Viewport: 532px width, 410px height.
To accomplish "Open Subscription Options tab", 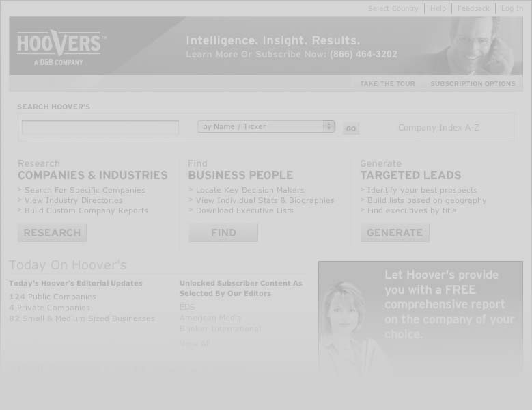I will tap(473, 84).
